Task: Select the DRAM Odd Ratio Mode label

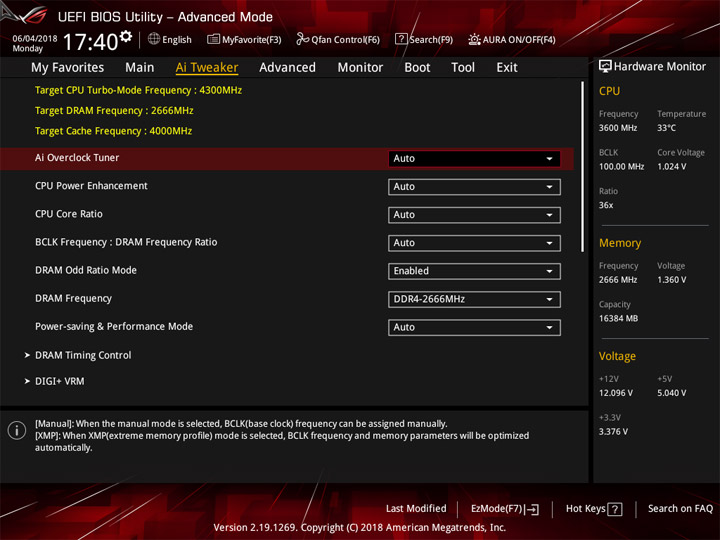Action: tap(86, 270)
